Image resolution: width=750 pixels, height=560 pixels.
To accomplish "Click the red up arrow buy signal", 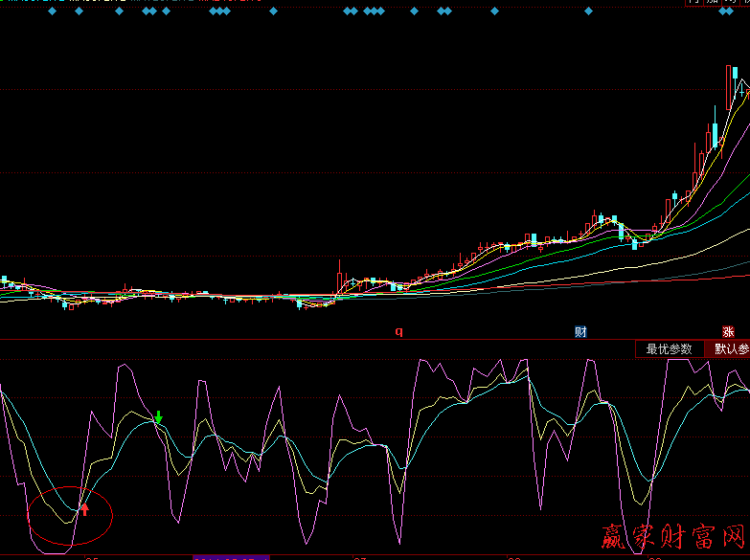I will [84, 508].
